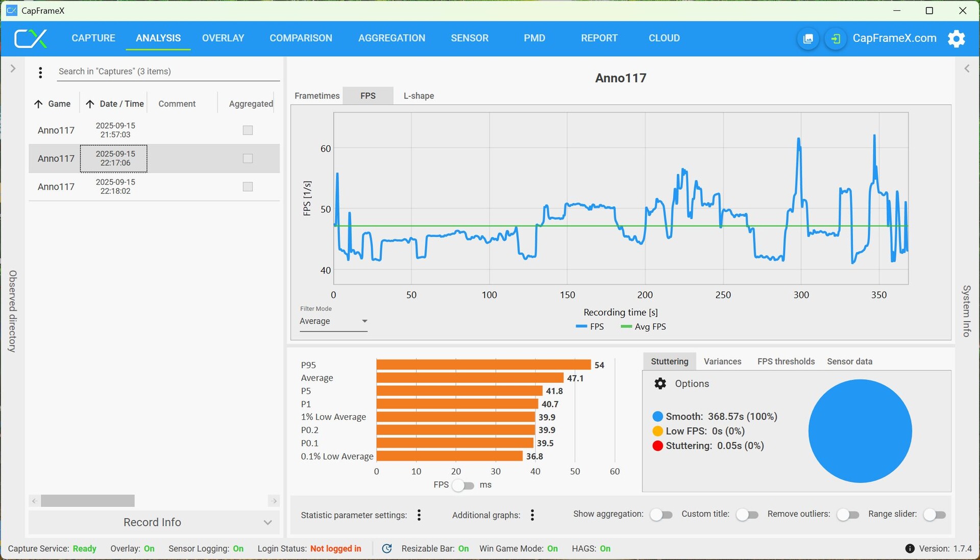This screenshot has height=560, width=980.
Task: Open Additional graphs three-dot menu
Action: (532, 515)
